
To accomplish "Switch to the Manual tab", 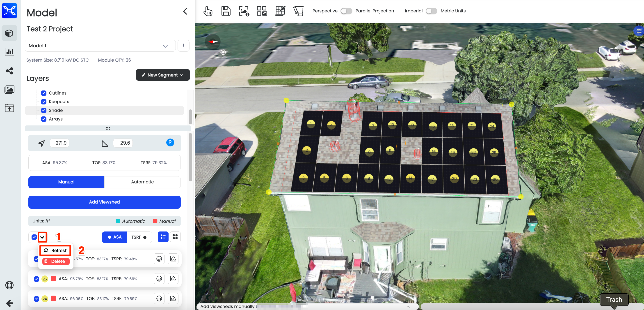I will click(x=66, y=182).
